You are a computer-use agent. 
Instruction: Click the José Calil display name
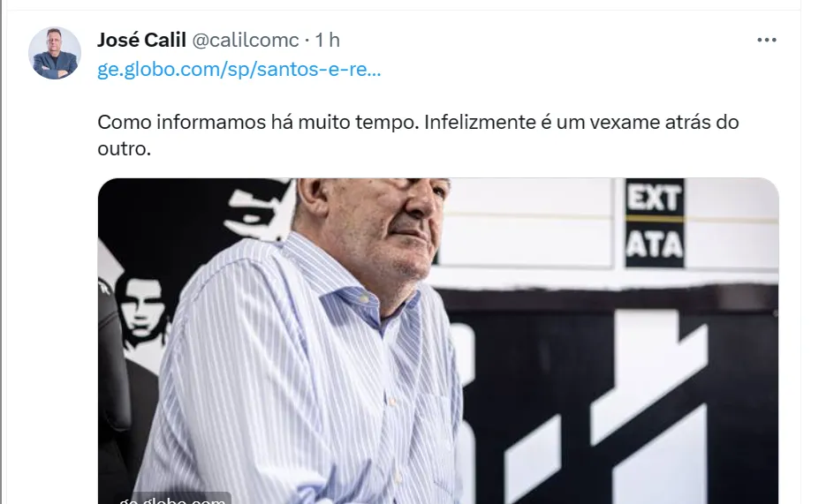tap(141, 40)
